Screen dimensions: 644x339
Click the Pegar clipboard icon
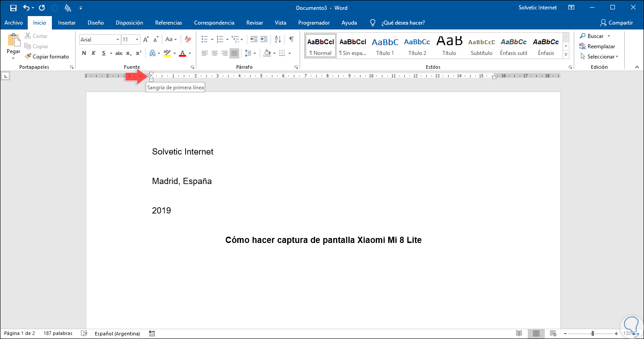pyautogui.click(x=13, y=41)
